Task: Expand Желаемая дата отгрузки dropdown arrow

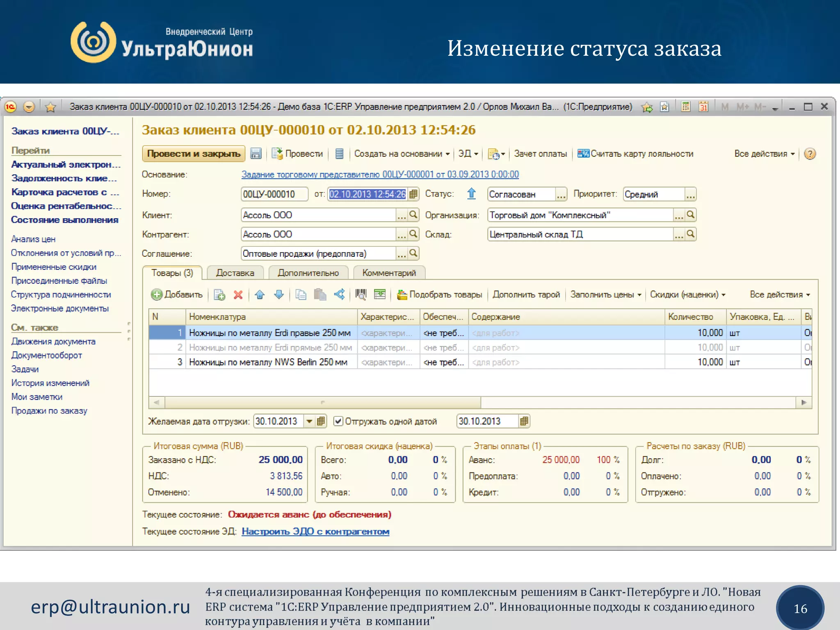Action: coord(309,421)
